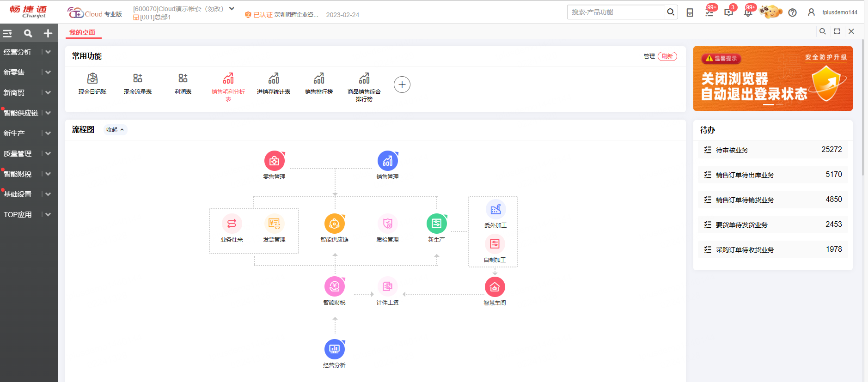The width and height of the screenshot is (868, 382).
Task: Click the 刷新 refresh button
Action: pos(667,56)
